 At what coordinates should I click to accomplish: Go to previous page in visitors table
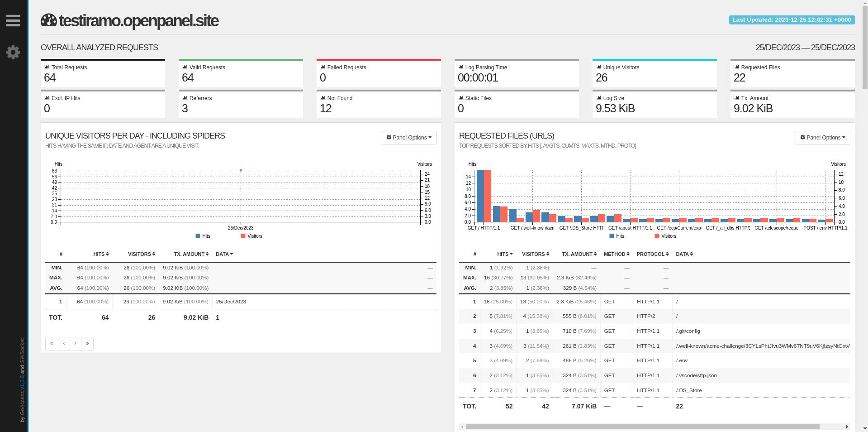[64, 344]
